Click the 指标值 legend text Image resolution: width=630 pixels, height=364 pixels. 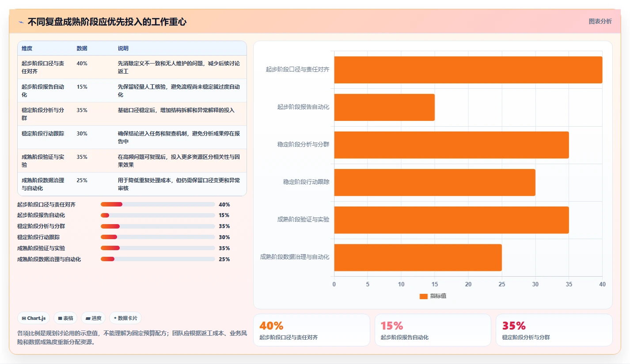pos(438,296)
